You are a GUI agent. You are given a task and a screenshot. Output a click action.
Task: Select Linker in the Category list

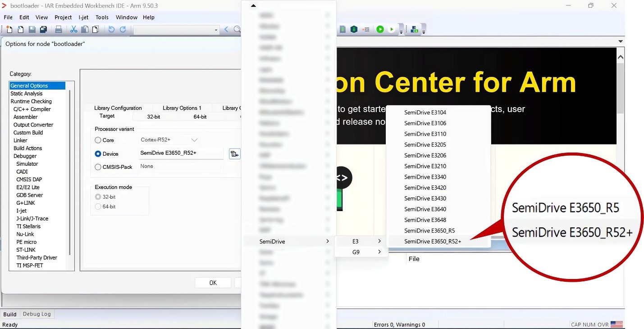click(20, 140)
